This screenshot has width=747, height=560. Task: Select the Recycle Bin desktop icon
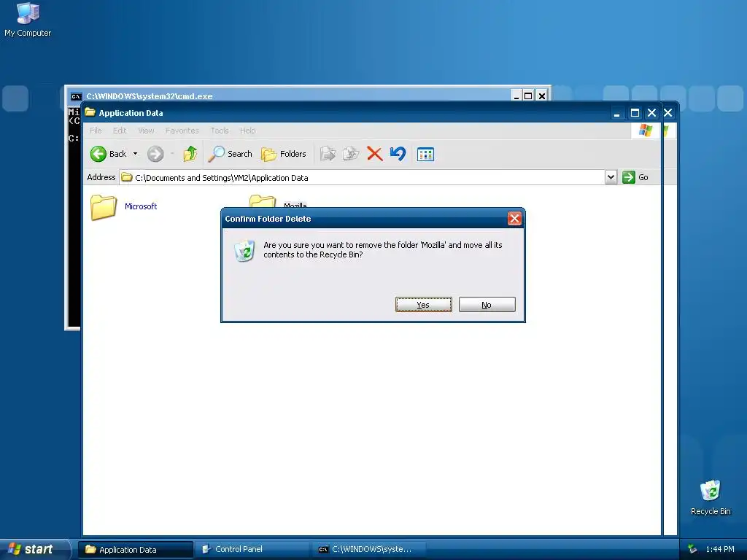pos(711,497)
